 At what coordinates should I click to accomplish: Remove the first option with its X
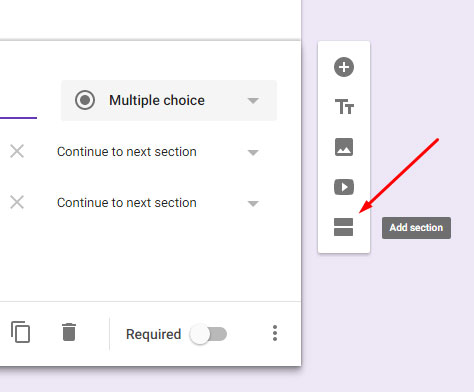point(17,151)
